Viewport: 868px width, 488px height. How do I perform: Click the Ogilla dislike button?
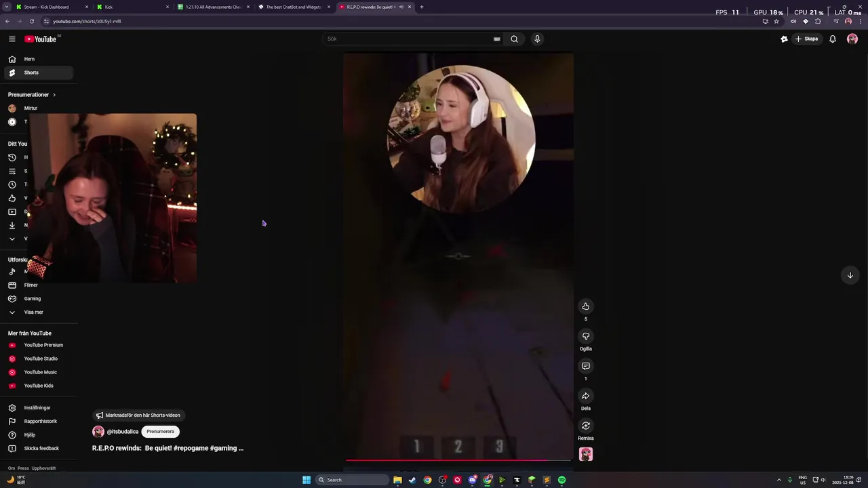click(x=586, y=336)
